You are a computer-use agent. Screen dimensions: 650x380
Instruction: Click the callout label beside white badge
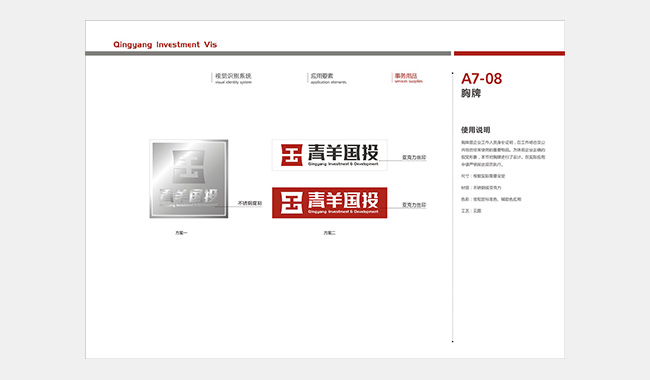414,157
